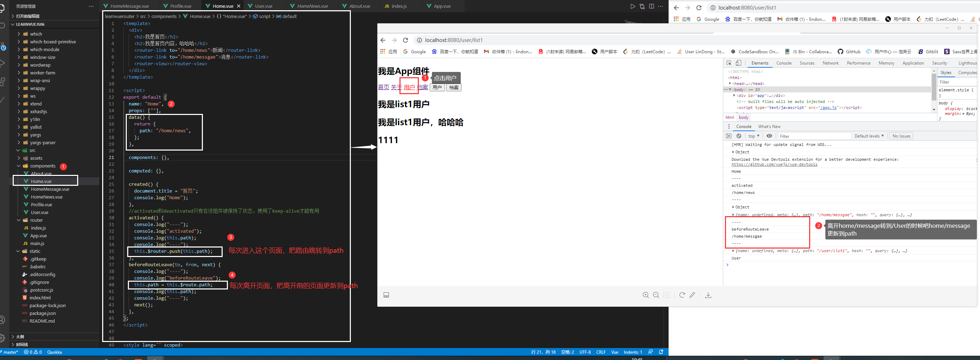Open the Explorer panel's more actions menu
Image resolution: width=980 pixels, height=360 pixels.
91,6
